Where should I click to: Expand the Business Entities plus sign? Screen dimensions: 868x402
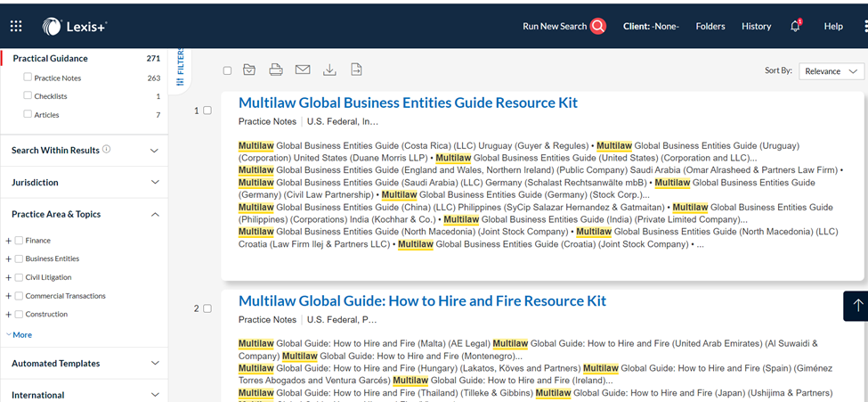pos(8,259)
